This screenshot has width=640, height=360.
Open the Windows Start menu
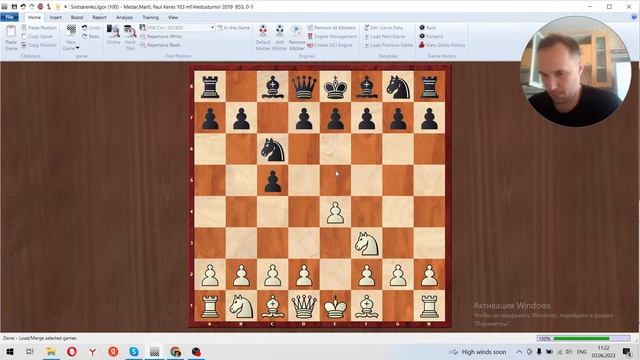tap(10, 351)
